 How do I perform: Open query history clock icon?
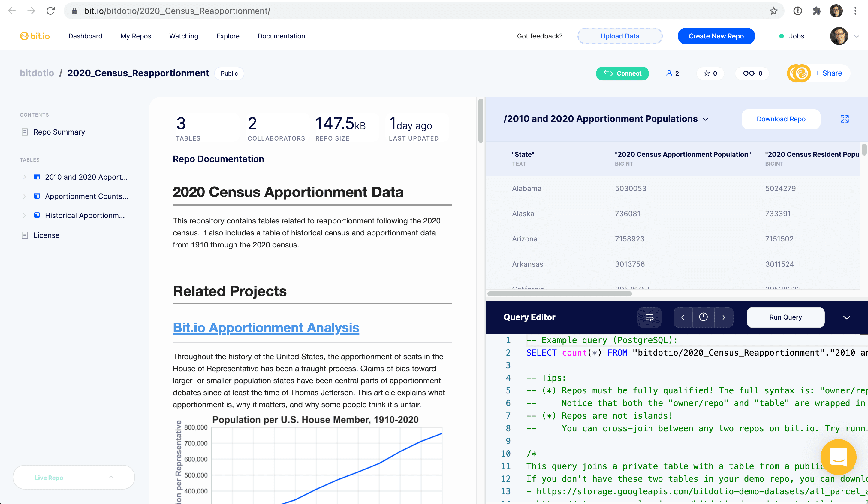(703, 317)
